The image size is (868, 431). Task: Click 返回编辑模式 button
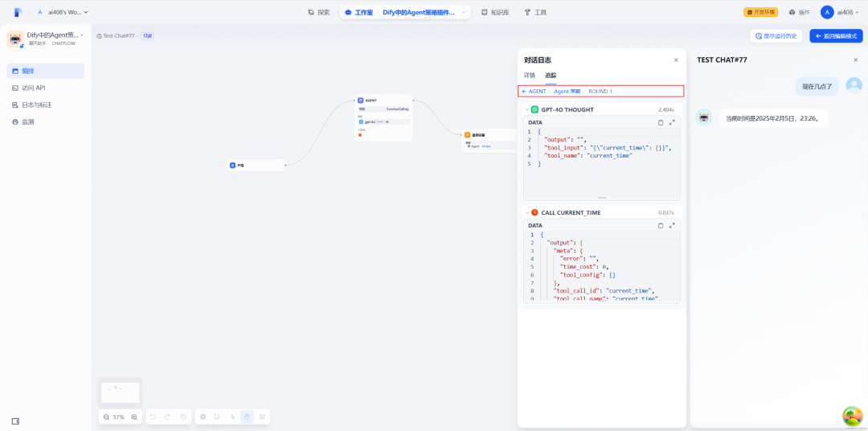pyautogui.click(x=836, y=36)
